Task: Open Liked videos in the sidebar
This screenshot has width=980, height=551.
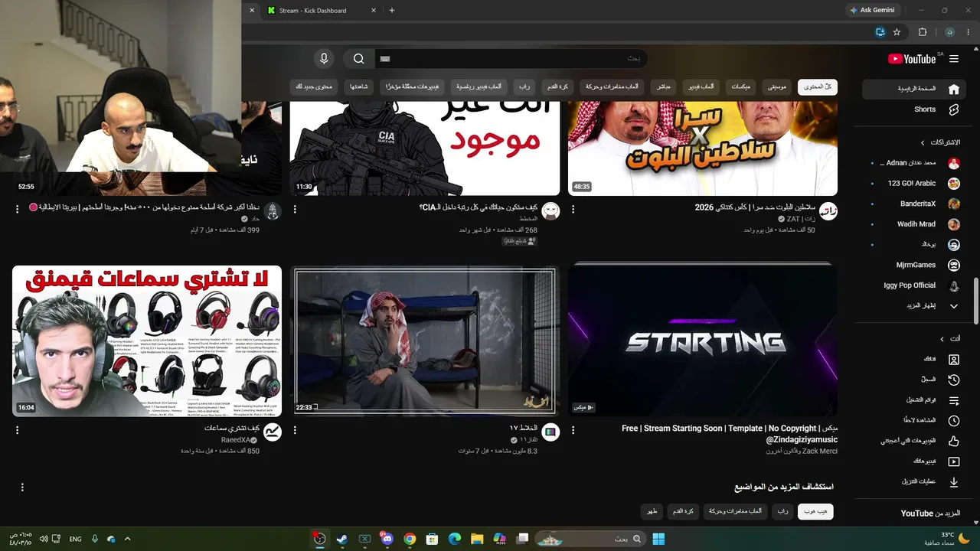Action: pos(913,442)
